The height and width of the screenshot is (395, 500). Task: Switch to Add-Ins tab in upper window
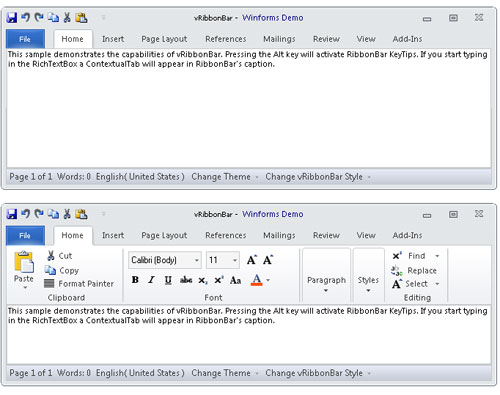[407, 39]
